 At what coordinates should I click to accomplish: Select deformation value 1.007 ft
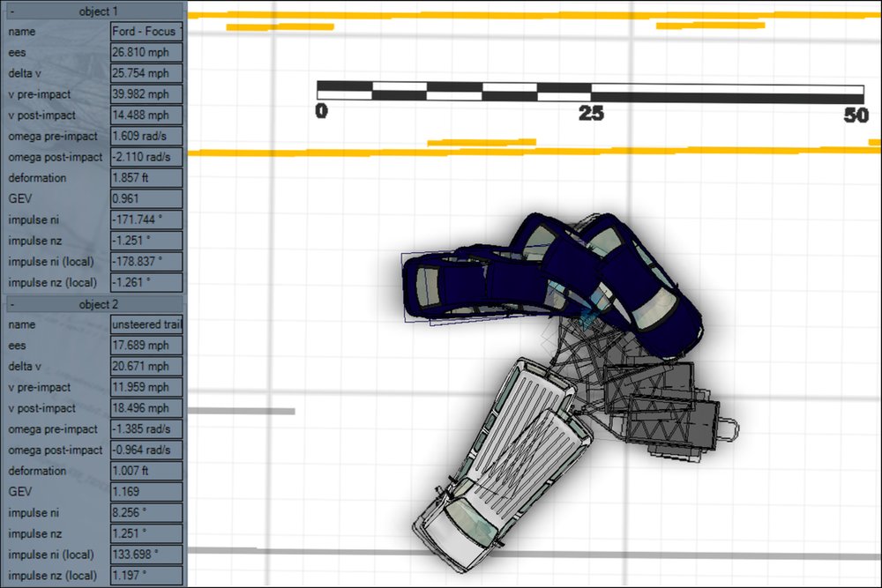point(146,471)
